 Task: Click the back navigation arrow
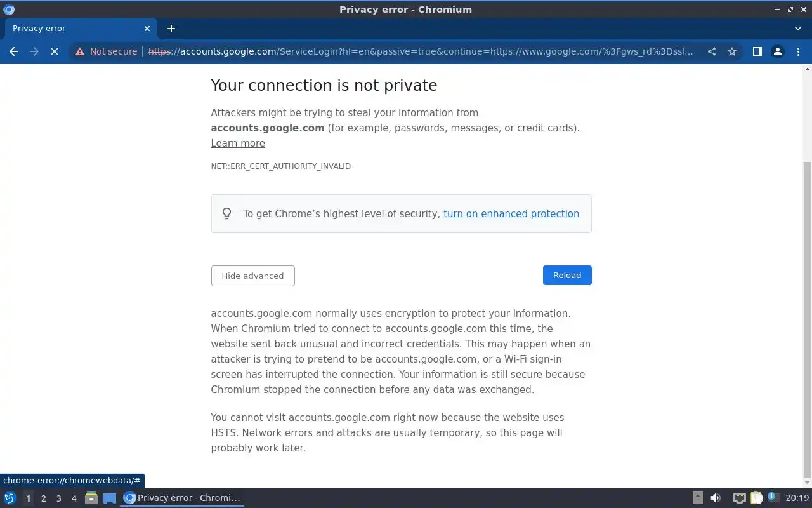(14, 51)
